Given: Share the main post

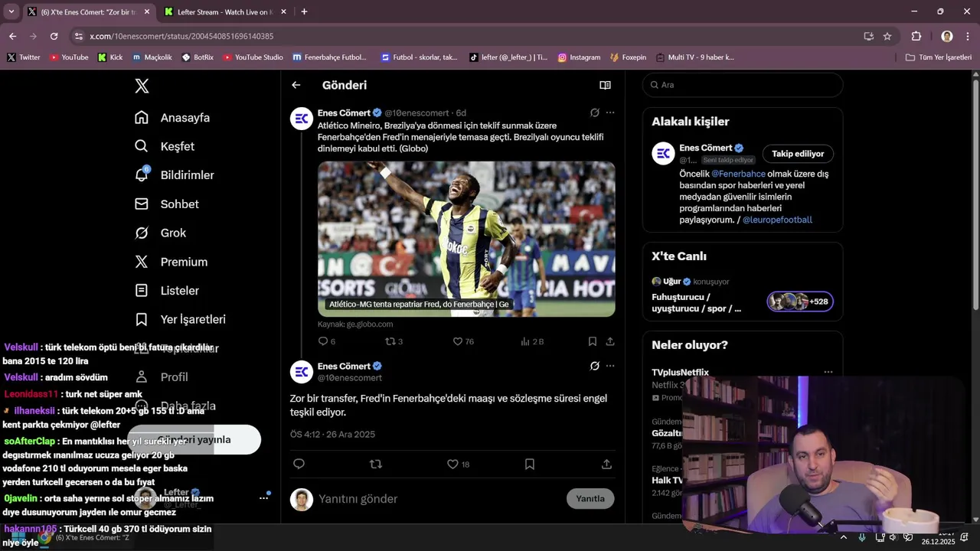Looking at the screenshot, I should pyautogui.click(x=606, y=464).
